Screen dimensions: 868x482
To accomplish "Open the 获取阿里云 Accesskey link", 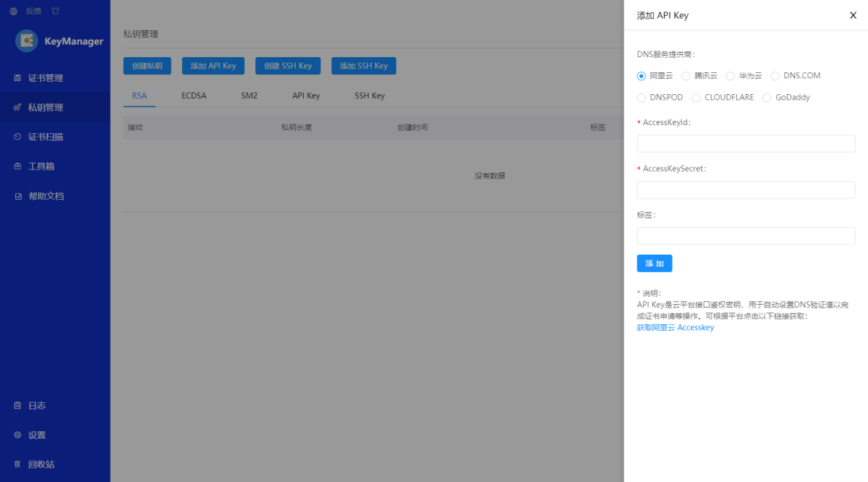I will coord(675,328).
